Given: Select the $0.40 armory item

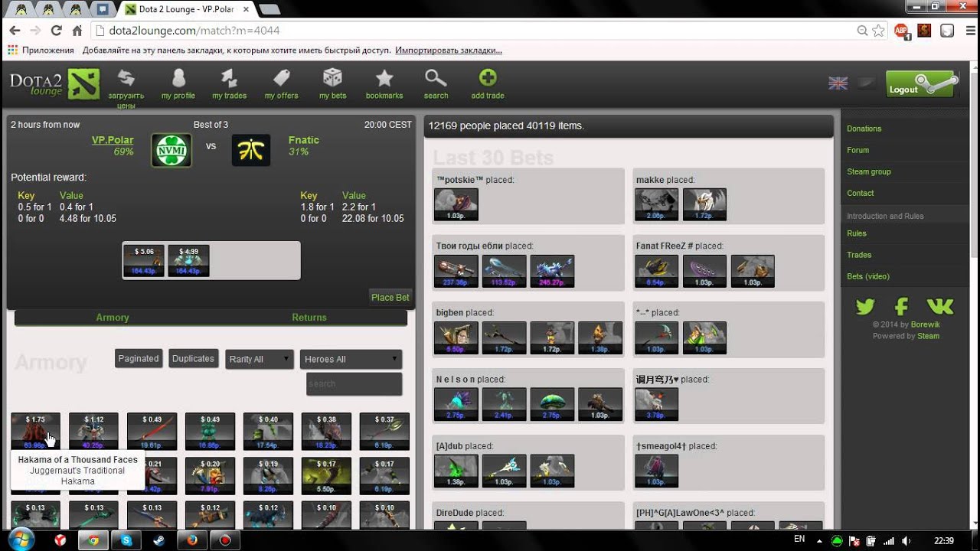Looking at the screenshot, I should coord(268,432).
